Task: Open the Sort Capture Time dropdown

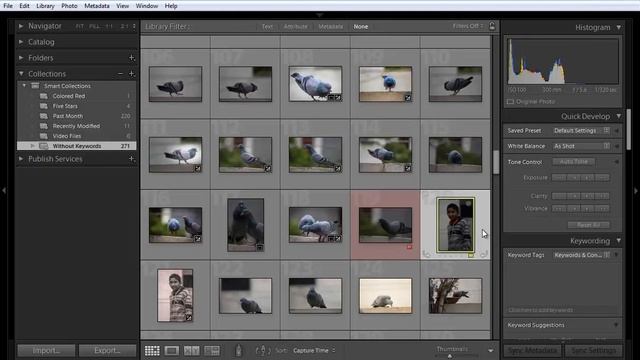Action: (x=314, y=350)
